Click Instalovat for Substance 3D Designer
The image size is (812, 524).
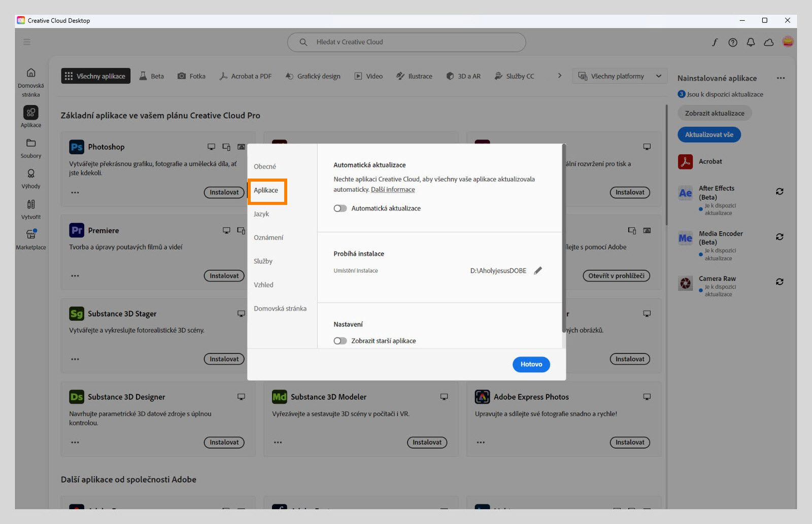coord(224,442)
